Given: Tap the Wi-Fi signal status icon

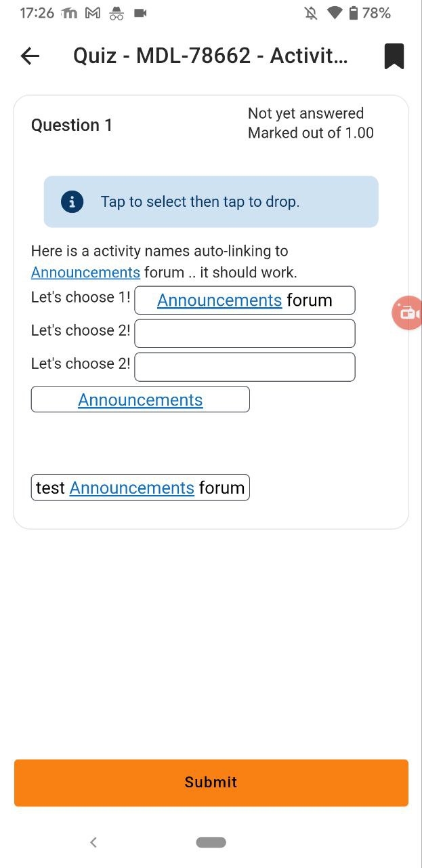Looking at the screenshot, I should tap(335, 13).
